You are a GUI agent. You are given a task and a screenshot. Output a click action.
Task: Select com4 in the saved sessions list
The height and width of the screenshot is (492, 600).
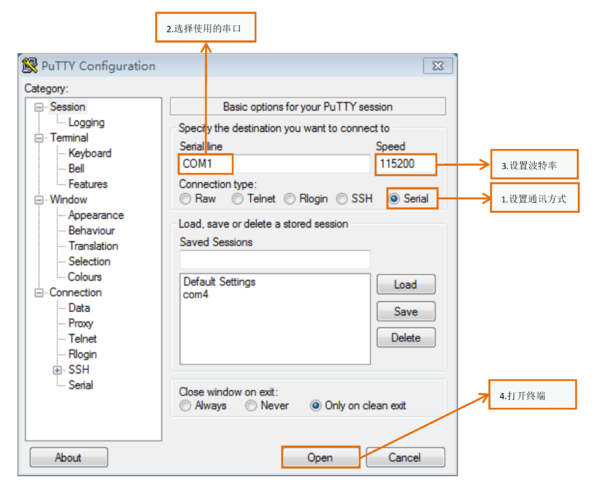(196, 295)
